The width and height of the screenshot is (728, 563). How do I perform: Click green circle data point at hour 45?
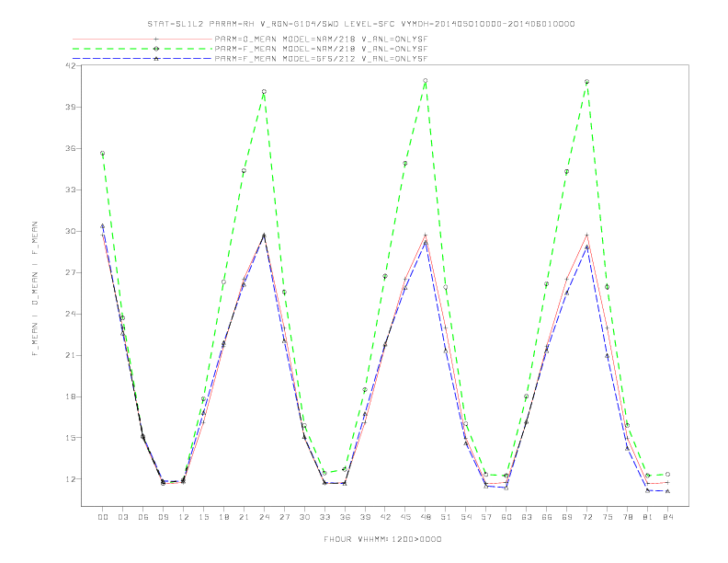[x=405, y=164]
